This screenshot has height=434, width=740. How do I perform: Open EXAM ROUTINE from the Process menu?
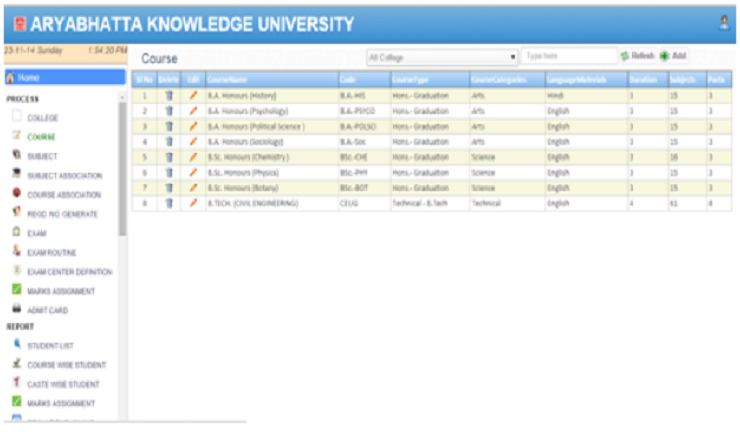point(52,253)
